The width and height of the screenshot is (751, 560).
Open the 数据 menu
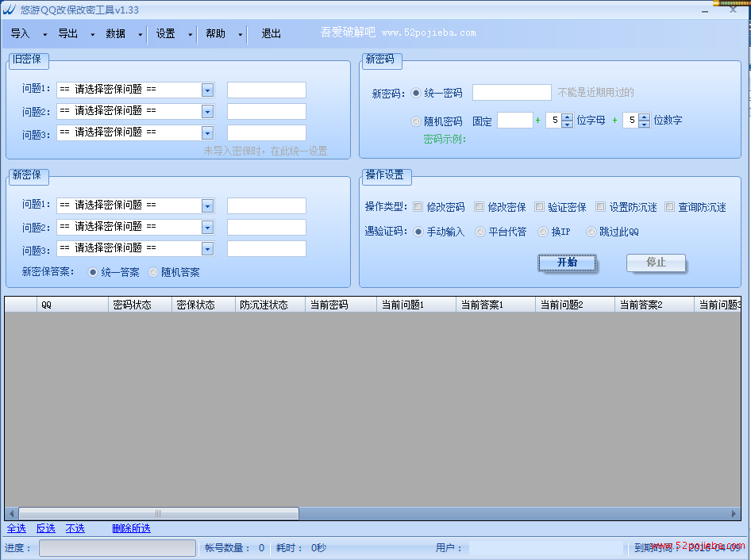coord(115,33)
